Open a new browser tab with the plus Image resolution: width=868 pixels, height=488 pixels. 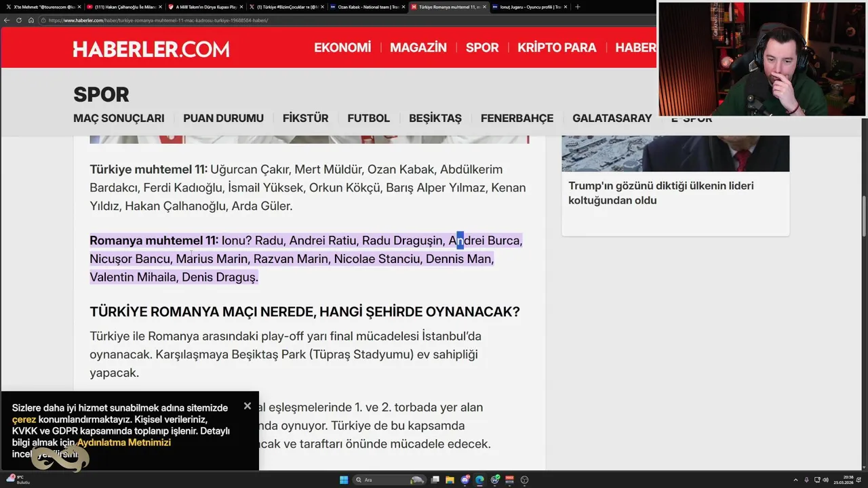coord(578,7)
